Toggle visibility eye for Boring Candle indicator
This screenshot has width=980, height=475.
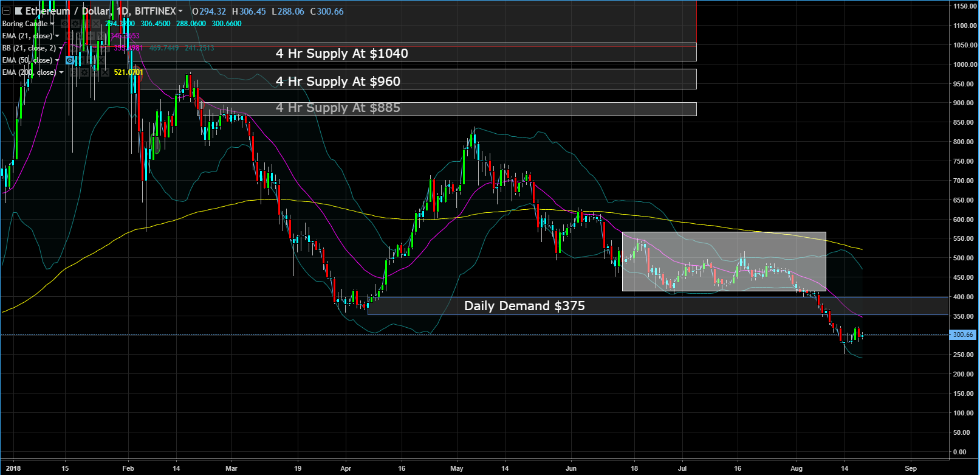pos(65,24)
